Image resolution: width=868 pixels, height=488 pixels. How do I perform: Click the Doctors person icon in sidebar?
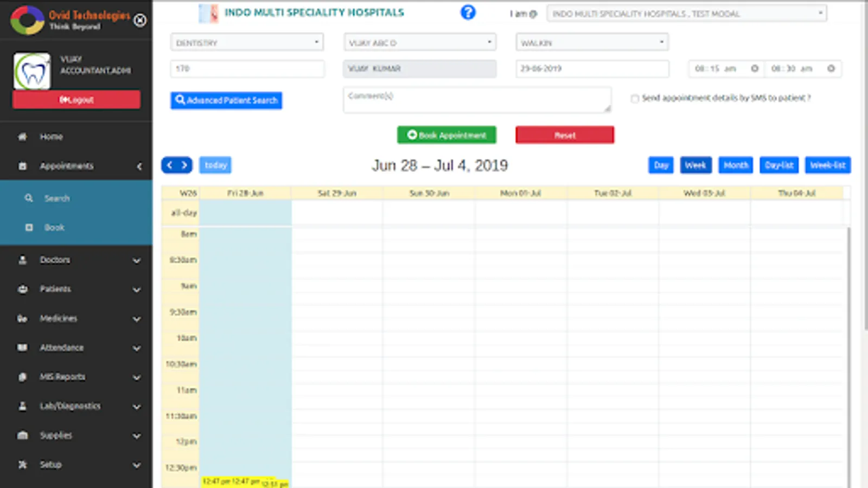point(22,260)
